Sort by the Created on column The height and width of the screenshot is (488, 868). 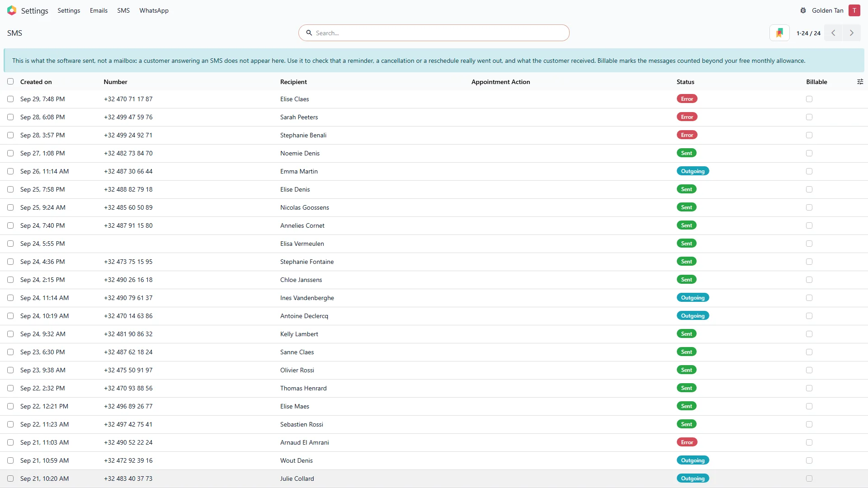coord(36,82)
